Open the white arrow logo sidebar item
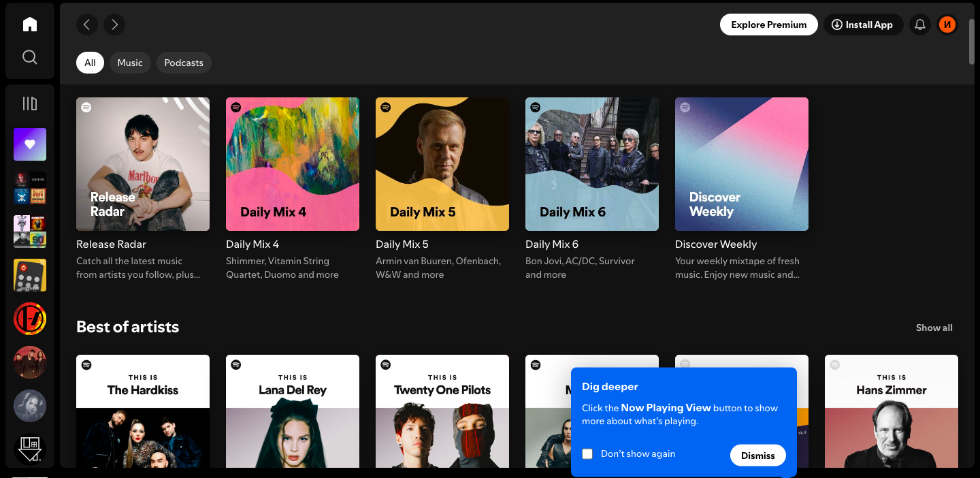The width and height of the screenshot is (980, 478). tap(30, 449)
